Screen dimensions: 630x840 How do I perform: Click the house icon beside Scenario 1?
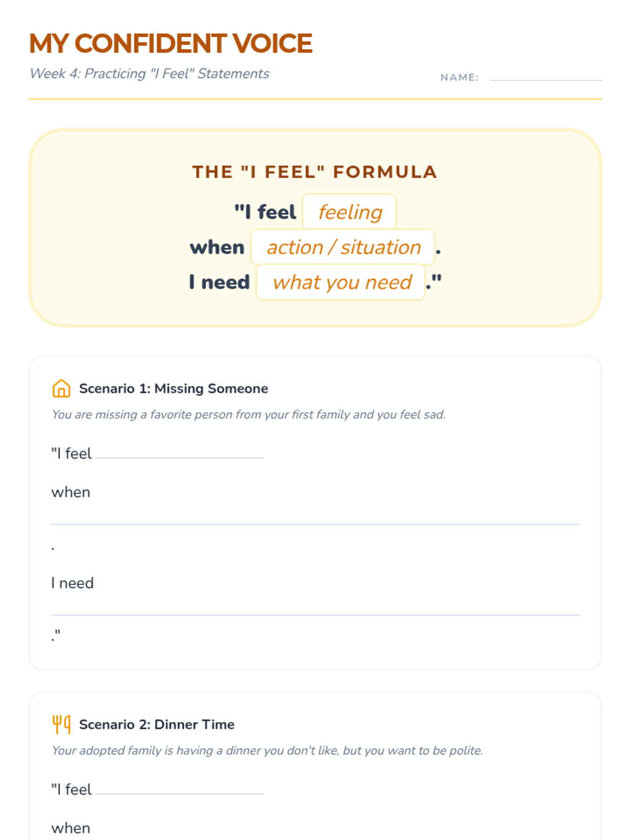click(61, 388)
